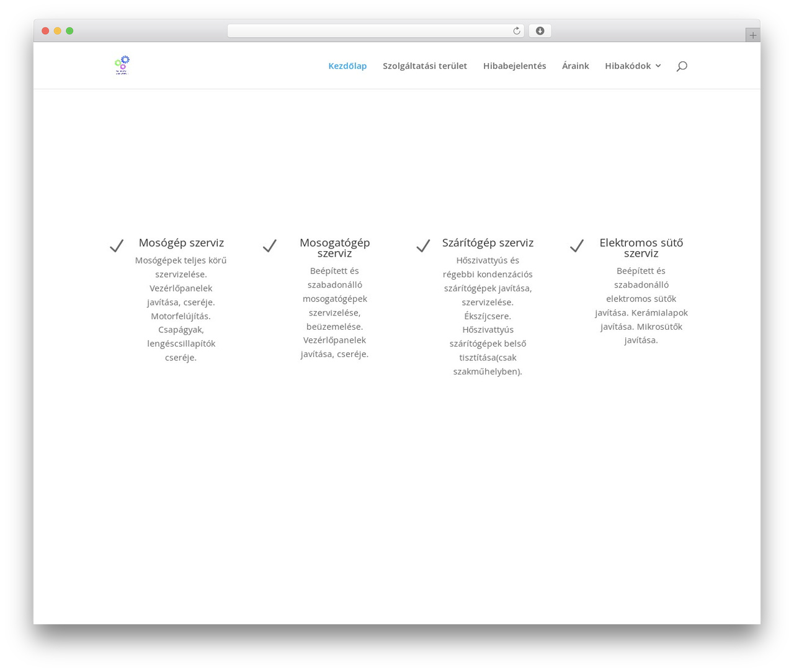Screen dimensions: 794x672
Task: Maximize the window with the green button
Action: click(x=69, y=31)
